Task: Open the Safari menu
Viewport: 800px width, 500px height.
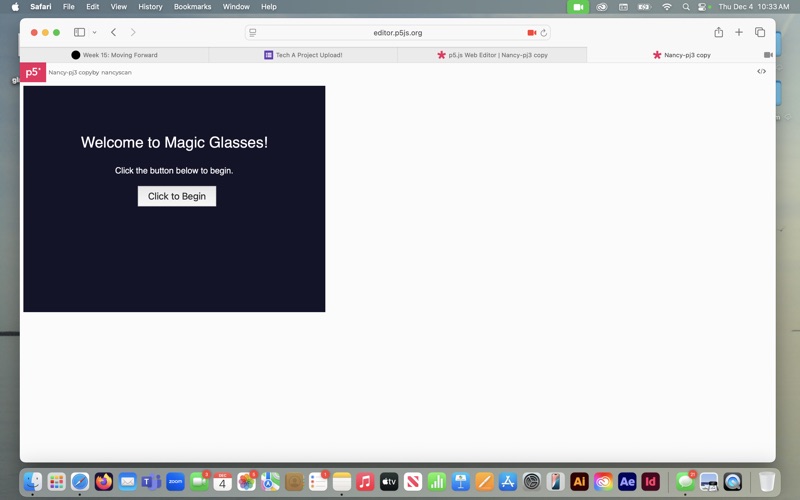Action: coord(41,7)
